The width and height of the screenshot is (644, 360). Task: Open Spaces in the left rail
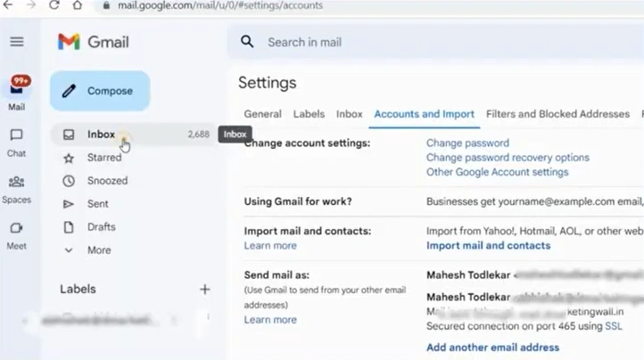[16, 190]
